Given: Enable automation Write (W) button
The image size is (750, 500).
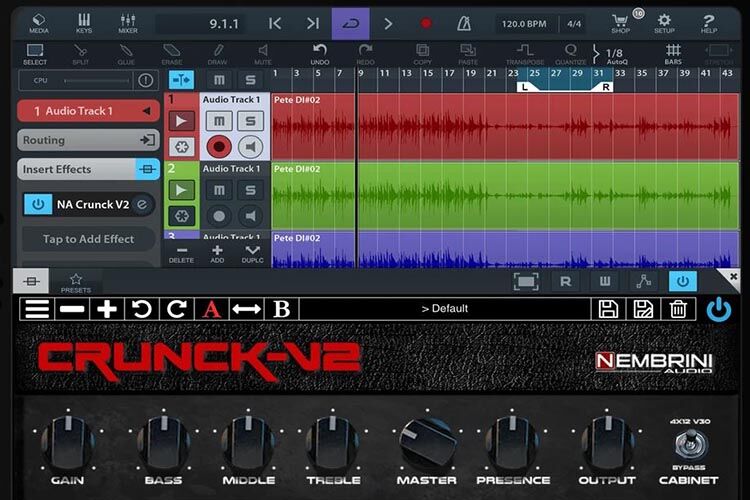Looking at the screenshot, I should pos(605,281).
